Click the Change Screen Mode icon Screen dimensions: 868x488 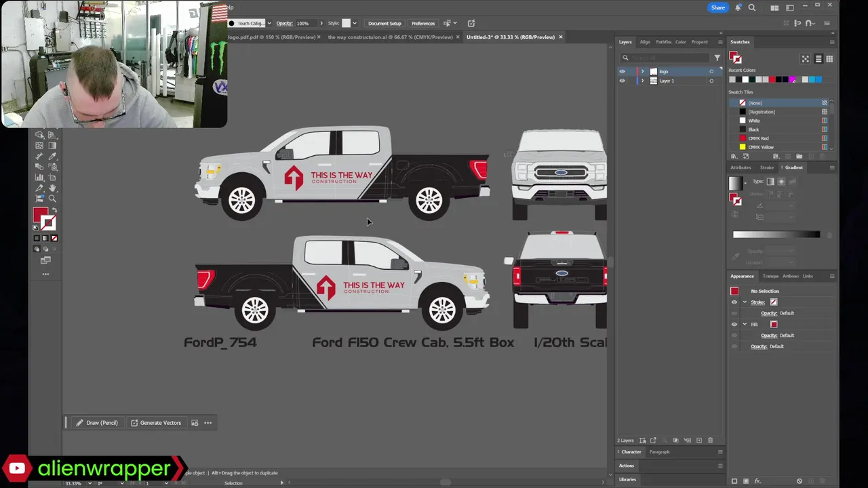point(45,260)
